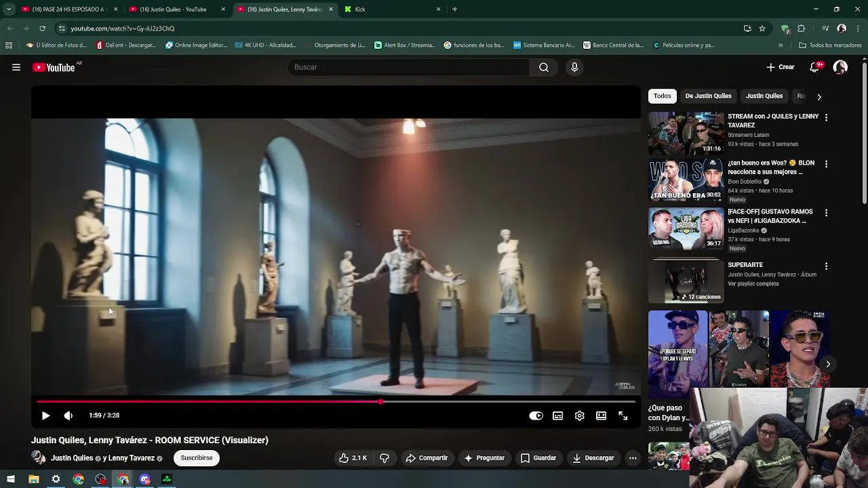Open more actions three-dot menu below video
The image size is (868, 488).
tap(633, 458)
